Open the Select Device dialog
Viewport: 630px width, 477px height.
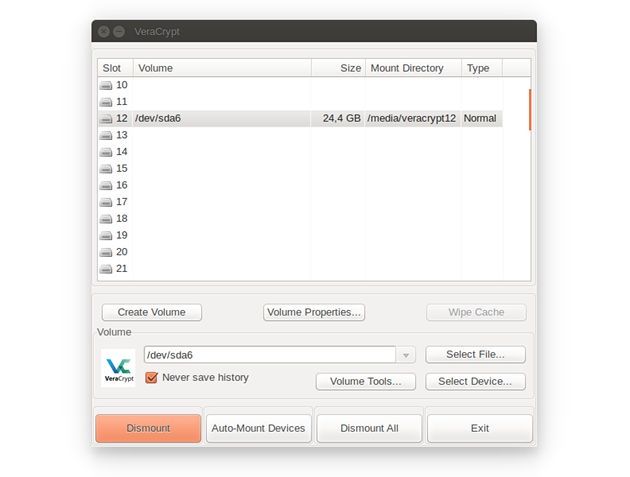click(x=476, y=381)
